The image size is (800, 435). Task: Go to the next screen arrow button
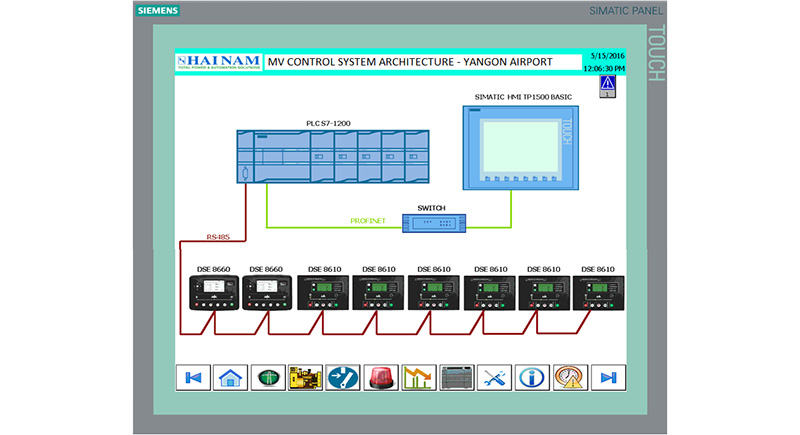pos(607,377)
